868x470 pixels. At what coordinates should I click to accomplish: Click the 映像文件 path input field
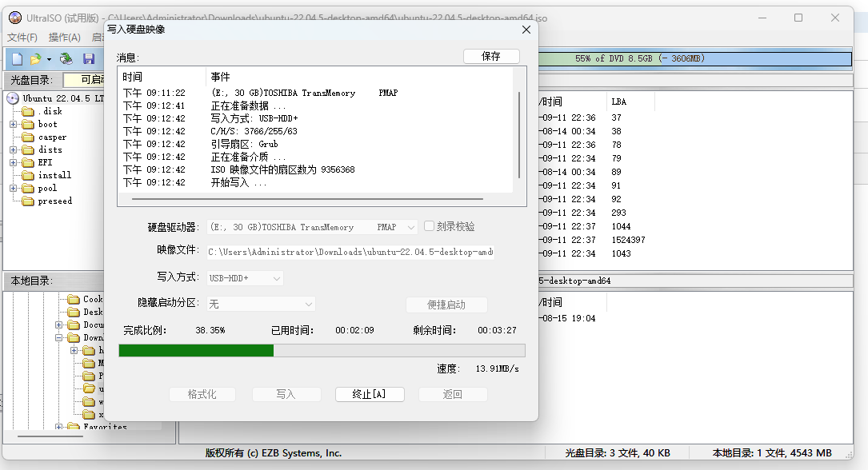coord(350,252)
